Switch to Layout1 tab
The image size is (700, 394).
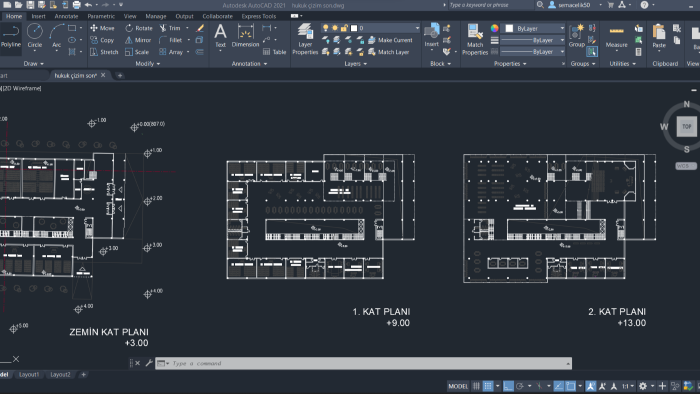29,375
